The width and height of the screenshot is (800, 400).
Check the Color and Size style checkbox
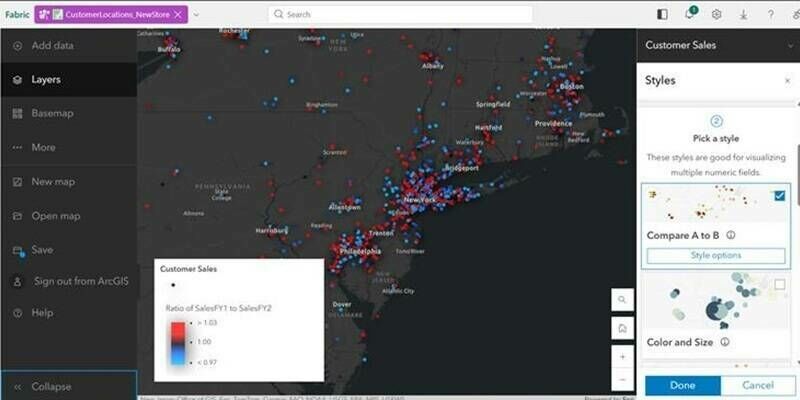tap(780, 284)
